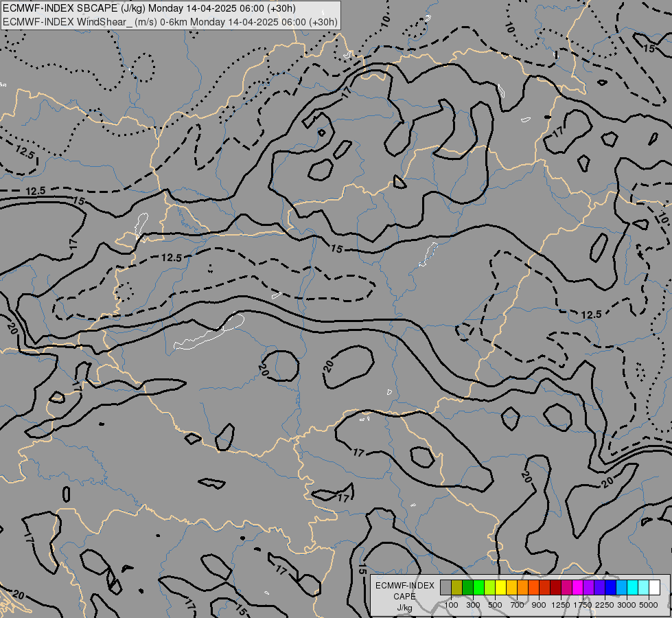This screenshot has width=672, height=618.
Task: Click the '300' legend tick label
Action: (473, 605)
